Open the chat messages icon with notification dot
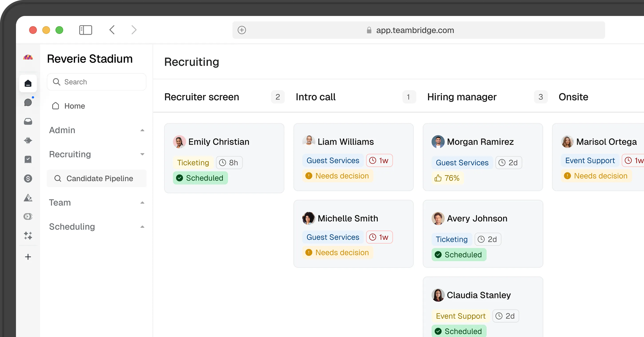Screen dimensions: 644x337 pos(28,102)
